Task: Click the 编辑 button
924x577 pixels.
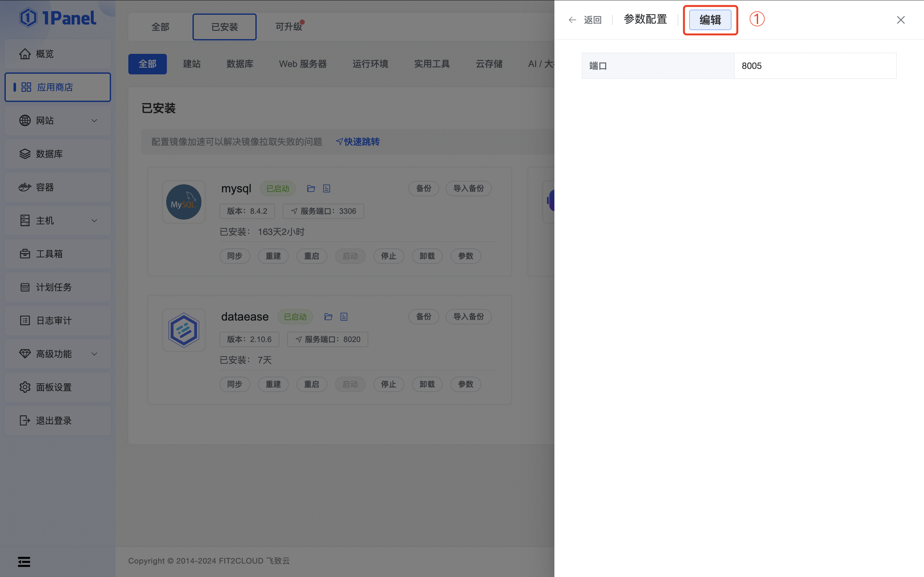Action: coord(710,20)
